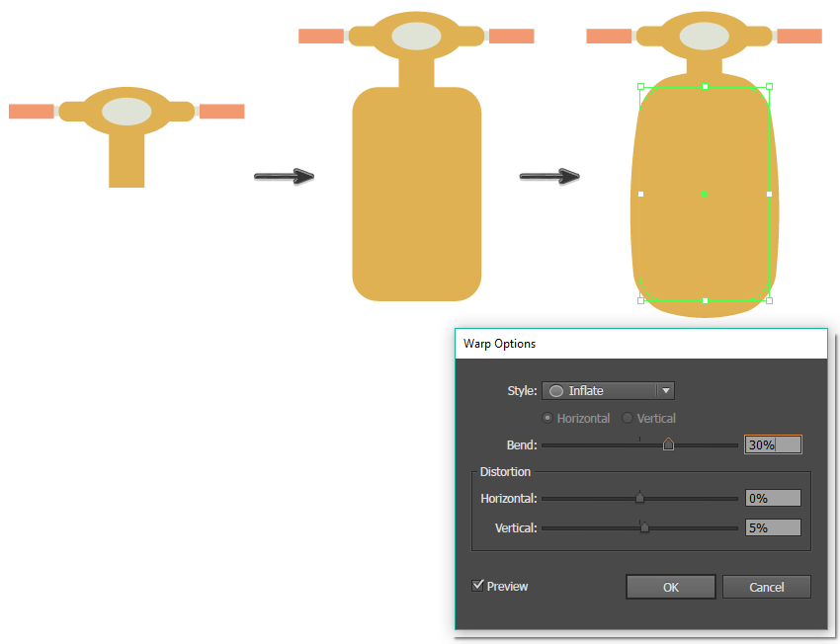This screenshot has height=644, width=840.
Task: Click the Bend 30% input field
Action: click(772, 444)
